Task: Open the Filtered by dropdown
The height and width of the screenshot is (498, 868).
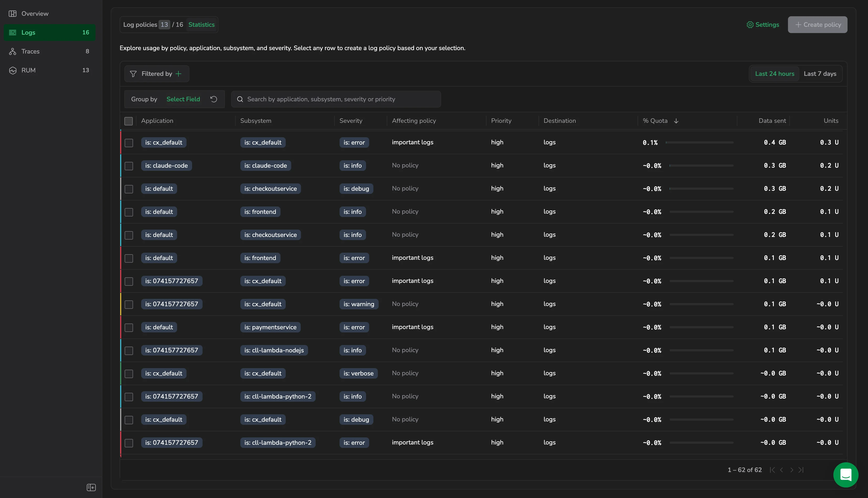Action: [157, 74]
